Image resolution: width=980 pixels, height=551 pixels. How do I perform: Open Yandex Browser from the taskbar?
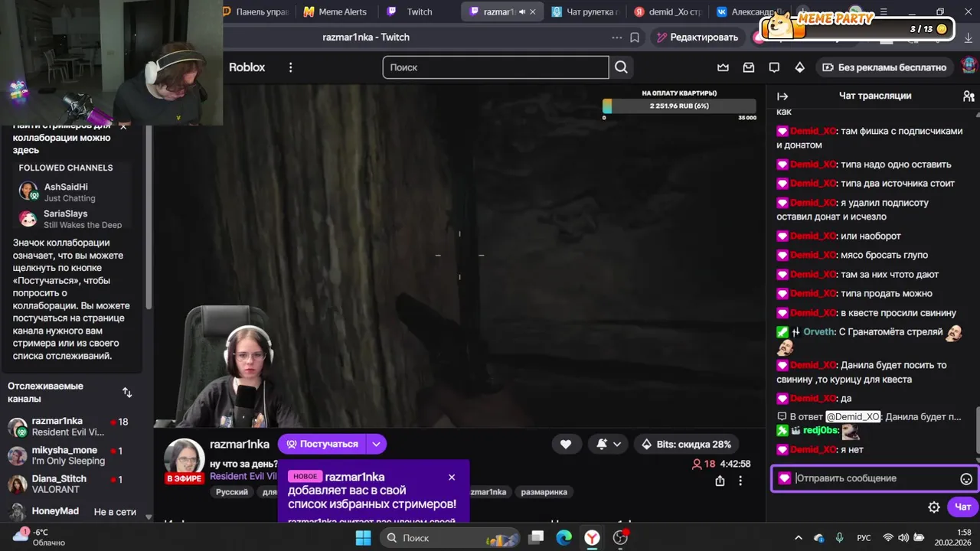593,538
